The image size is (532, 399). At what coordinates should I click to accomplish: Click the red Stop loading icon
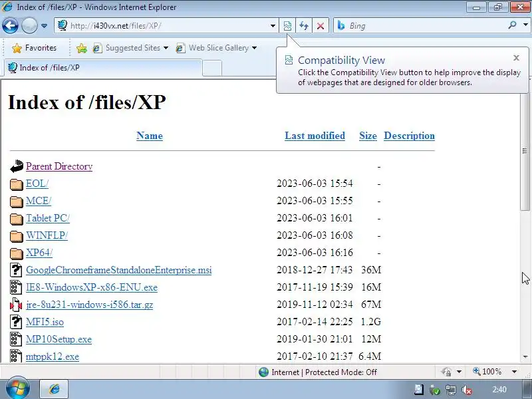(x=320, y=26)
